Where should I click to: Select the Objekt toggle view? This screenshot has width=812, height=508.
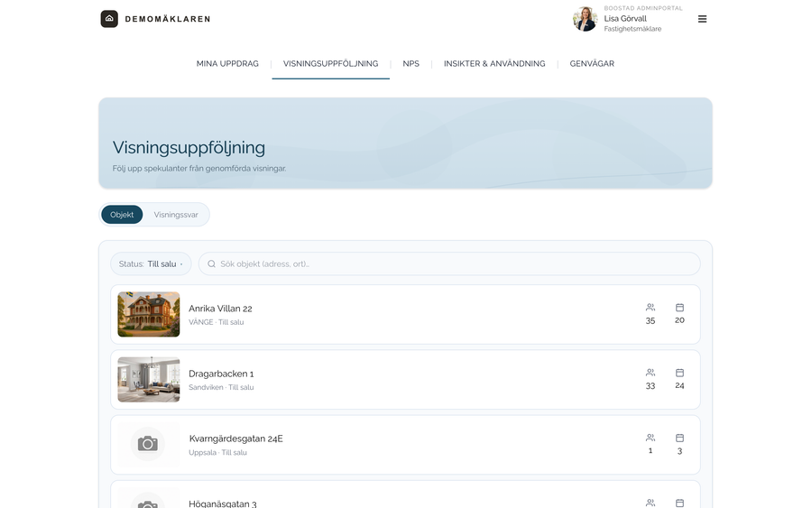coord(122,215)
